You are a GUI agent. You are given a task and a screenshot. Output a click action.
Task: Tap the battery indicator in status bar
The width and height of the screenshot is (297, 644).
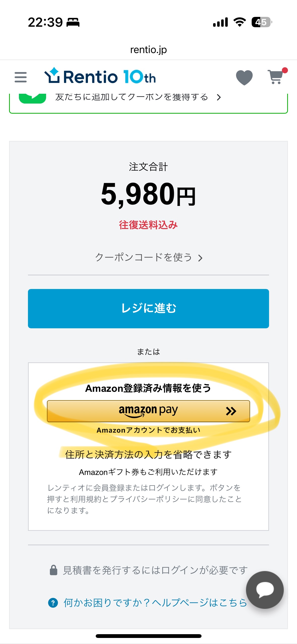coord(261,22)
